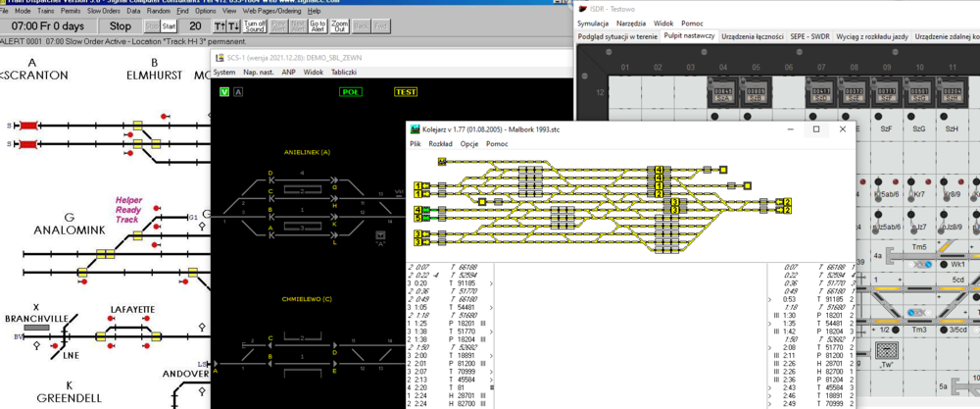Click the T-down arrow toolbar icon
The image size is (980, 409).
point(232,26)
